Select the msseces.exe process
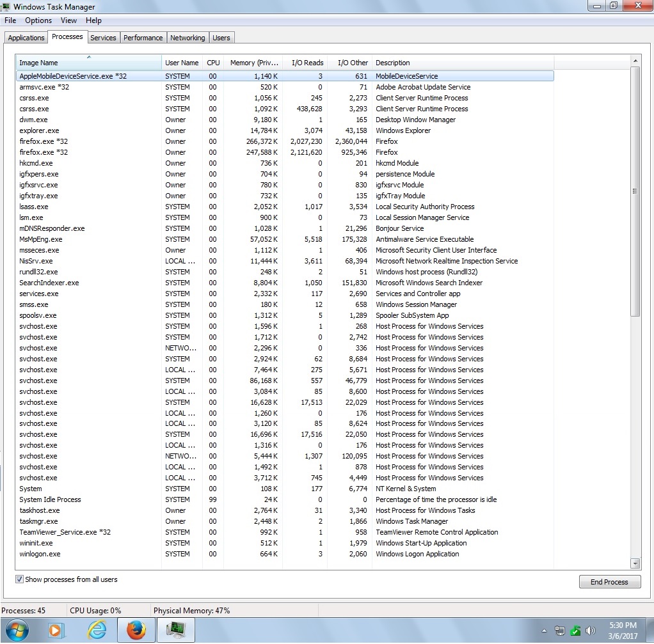The height and width of the screenshot is (644, 654). click(x=285, y=250)
